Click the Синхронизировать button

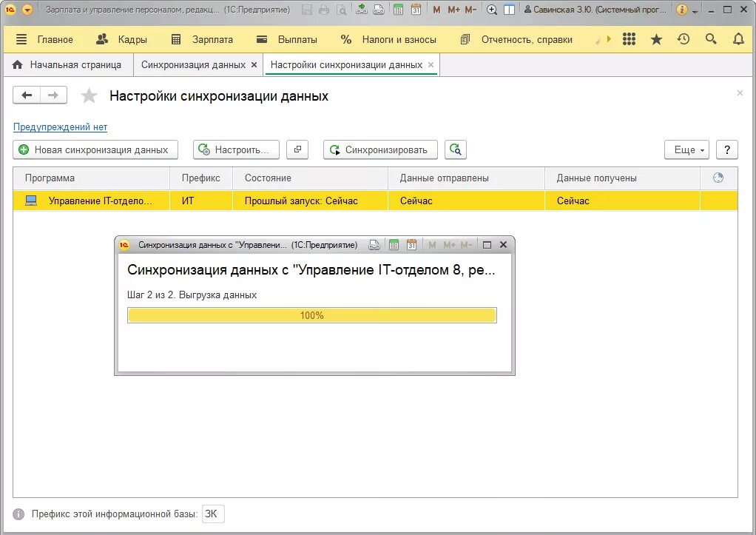380,149
